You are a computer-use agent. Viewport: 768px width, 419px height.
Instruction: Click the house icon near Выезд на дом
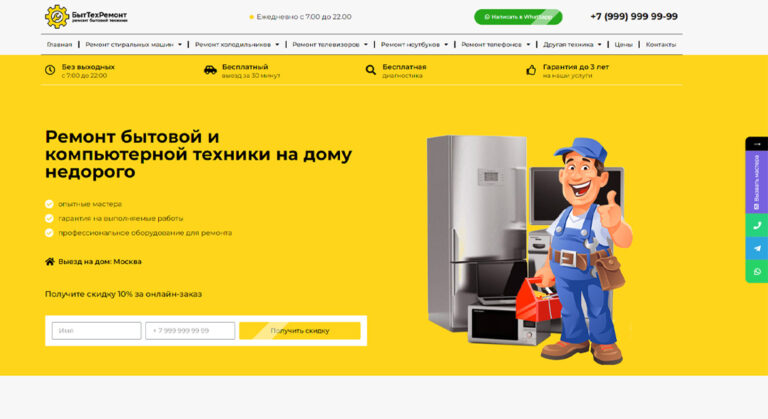(x=49, y=261)
